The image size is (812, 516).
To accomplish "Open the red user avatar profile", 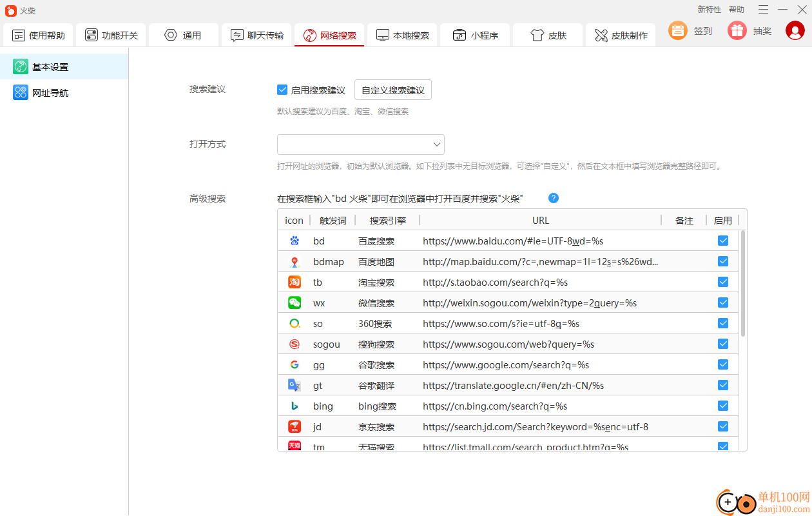I will (x=795, y=30).
